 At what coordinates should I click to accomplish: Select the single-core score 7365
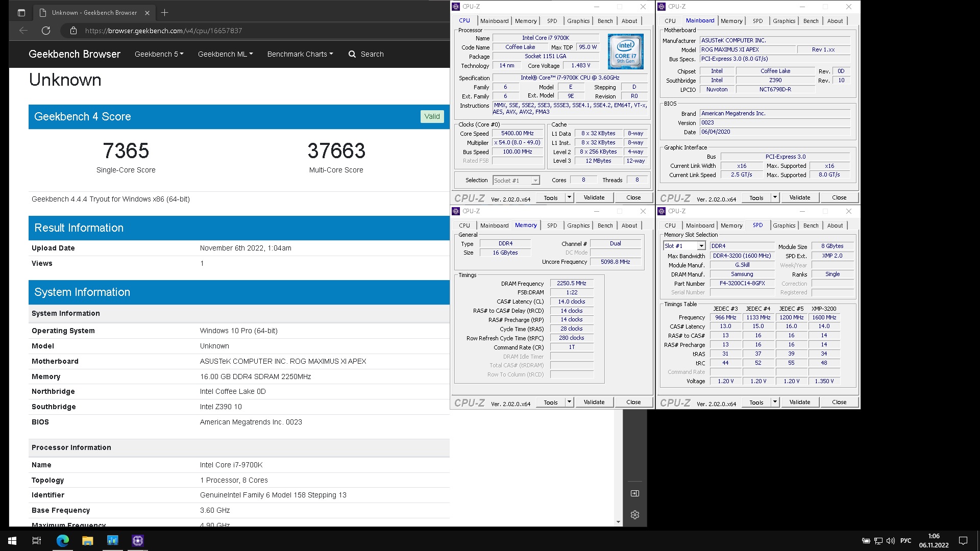tap(126, 151)
